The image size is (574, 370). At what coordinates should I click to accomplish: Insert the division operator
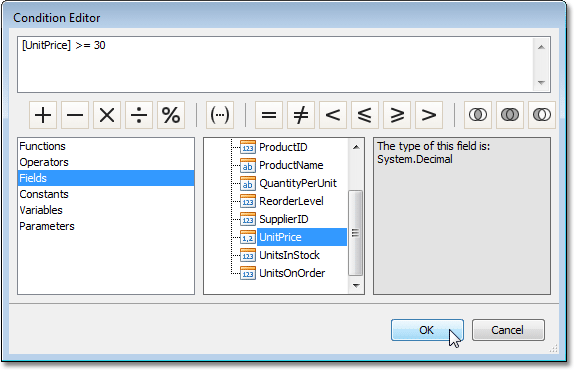coord(139,115)
